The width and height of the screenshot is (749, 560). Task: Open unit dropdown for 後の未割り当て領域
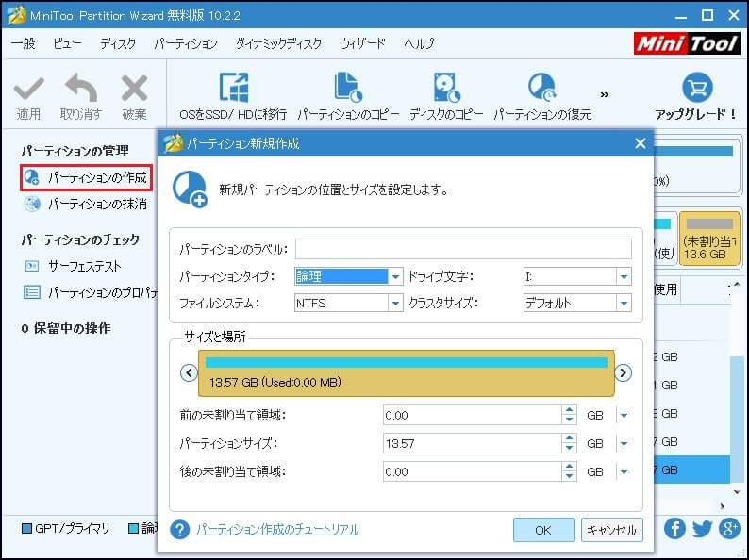pyautogui.click(x=624, y=471)
